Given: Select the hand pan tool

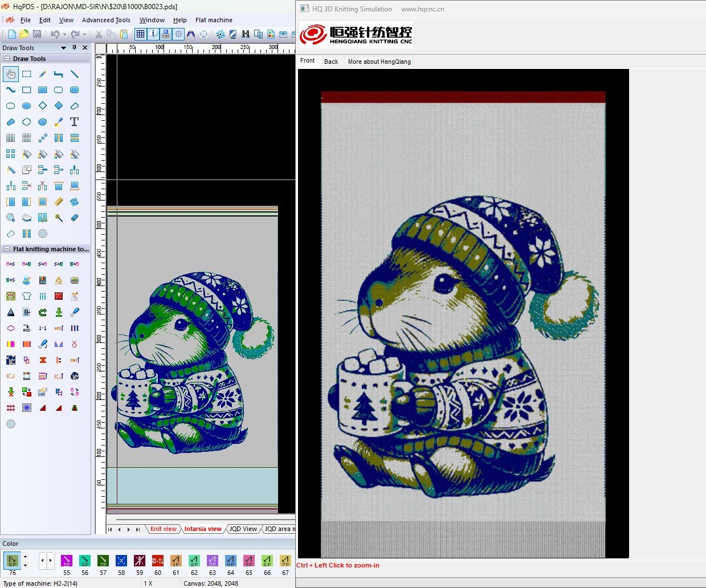Looking at the screenshot, I should (x=11, y=74).
